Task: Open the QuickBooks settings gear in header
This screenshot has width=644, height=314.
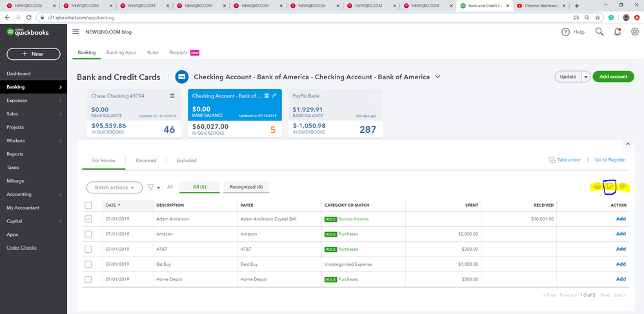Action: [635, 32]
